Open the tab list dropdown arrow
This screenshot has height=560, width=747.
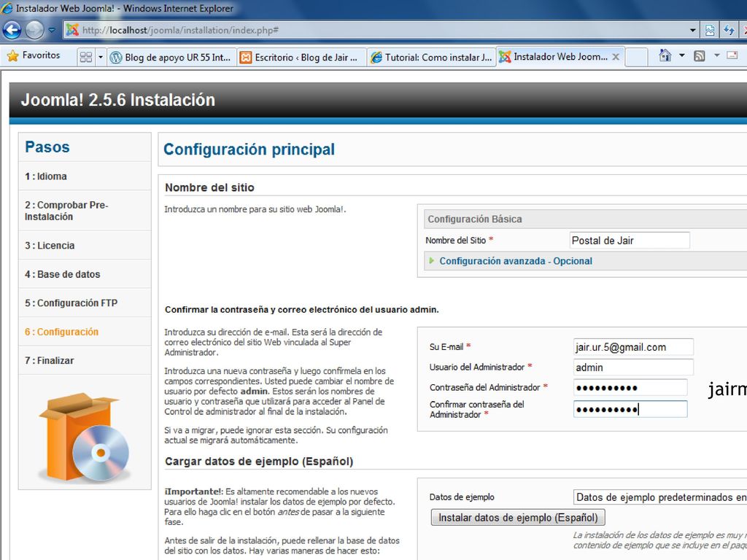(x=101, y=57)
